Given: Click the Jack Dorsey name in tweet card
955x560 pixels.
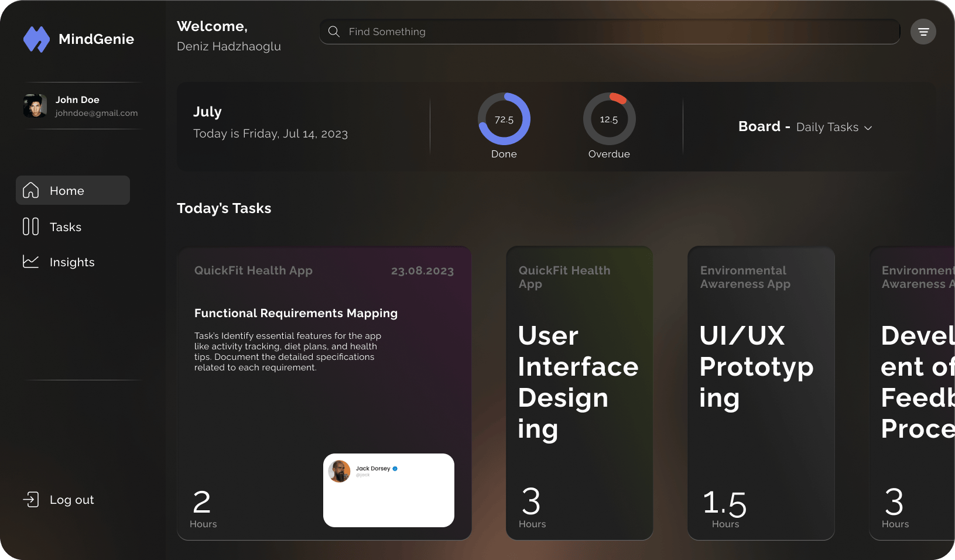Looking at the screenshot, I should point(373,469).
